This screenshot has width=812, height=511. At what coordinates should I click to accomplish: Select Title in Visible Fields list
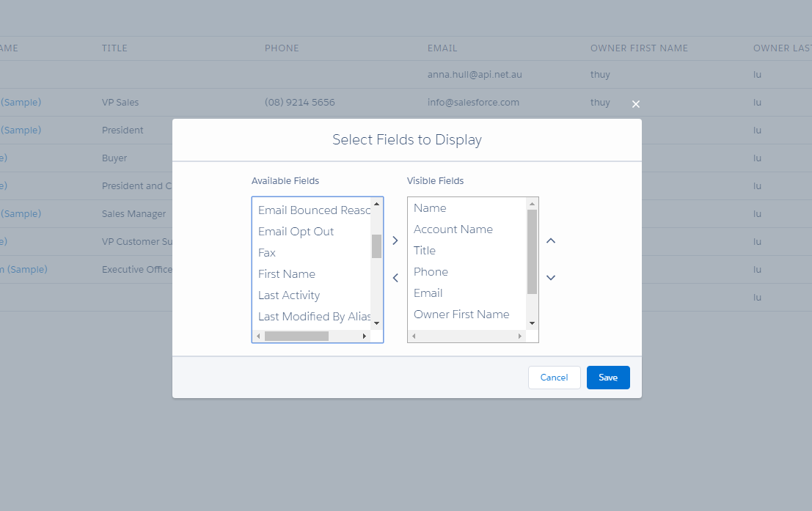click(x=425, y=251)
